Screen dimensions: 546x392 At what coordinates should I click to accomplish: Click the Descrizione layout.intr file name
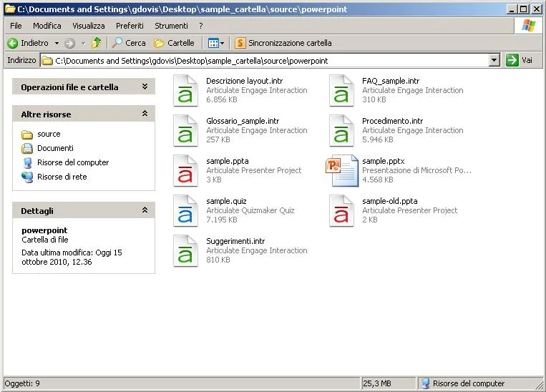[x=245, y=81]
